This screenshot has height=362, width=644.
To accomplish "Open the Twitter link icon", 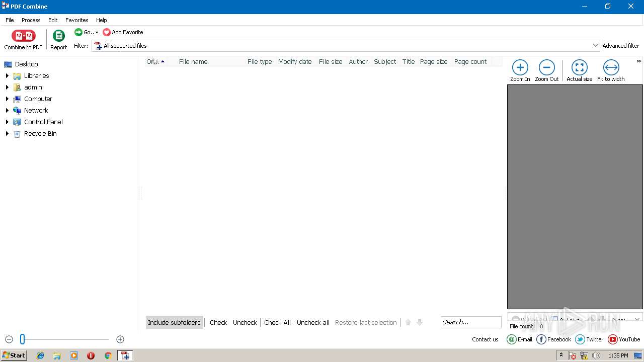I will tap(580, 339).
